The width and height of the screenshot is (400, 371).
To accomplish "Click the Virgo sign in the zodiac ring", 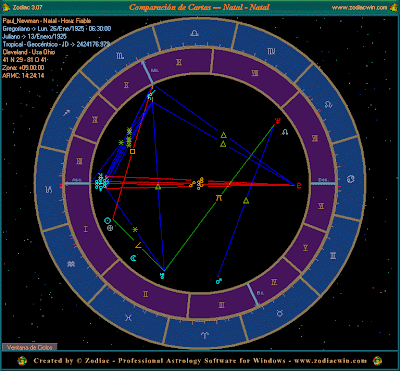I will 271,51.
